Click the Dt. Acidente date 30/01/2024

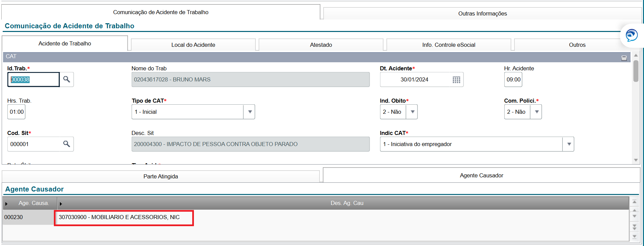point(414,79)
